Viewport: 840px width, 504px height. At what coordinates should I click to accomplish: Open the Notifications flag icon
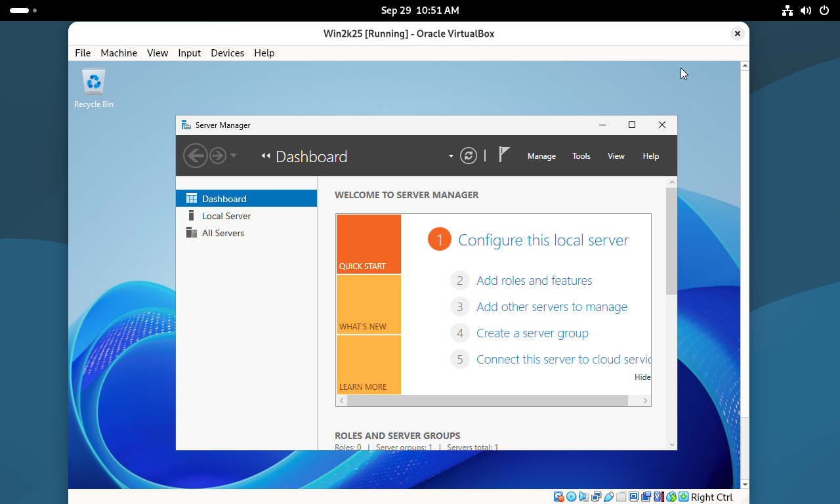point(504,155)
